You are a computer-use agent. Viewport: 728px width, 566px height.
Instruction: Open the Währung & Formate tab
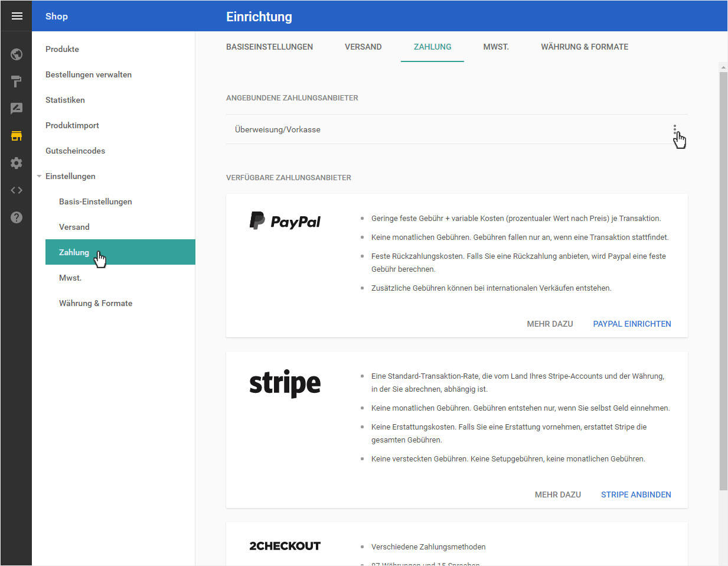click(x=585, y=47)
